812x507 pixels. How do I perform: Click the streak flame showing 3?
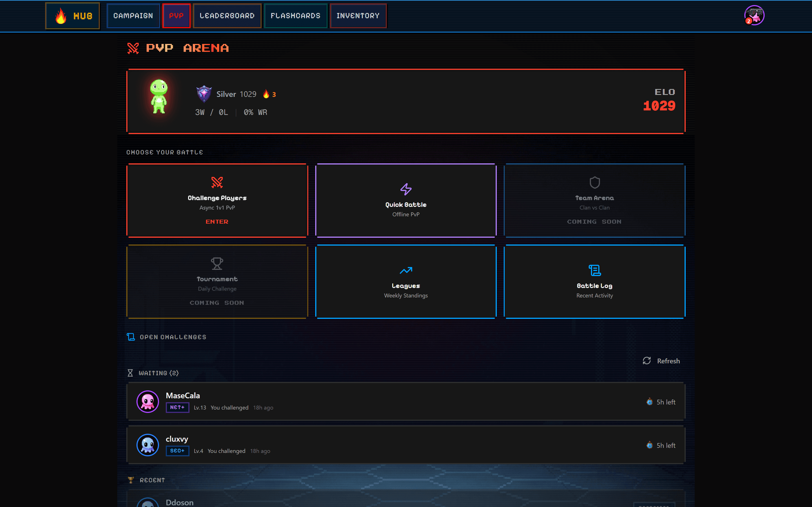[266, 94]
